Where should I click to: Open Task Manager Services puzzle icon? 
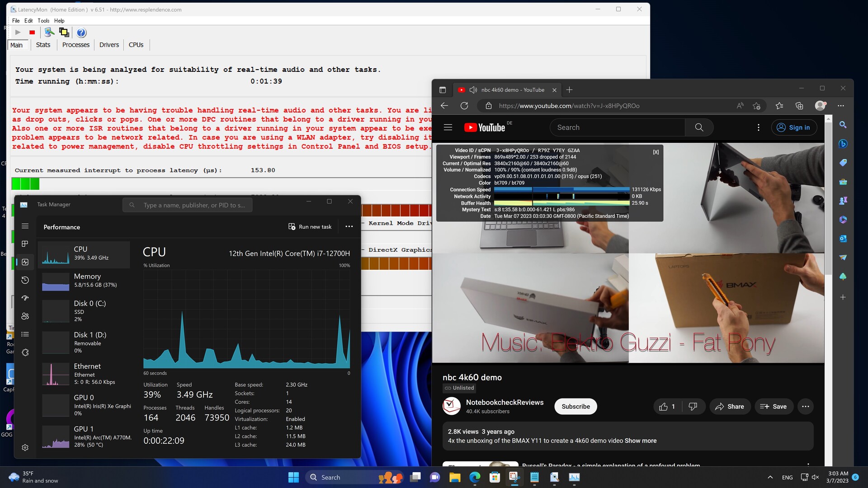coord(25,352)
